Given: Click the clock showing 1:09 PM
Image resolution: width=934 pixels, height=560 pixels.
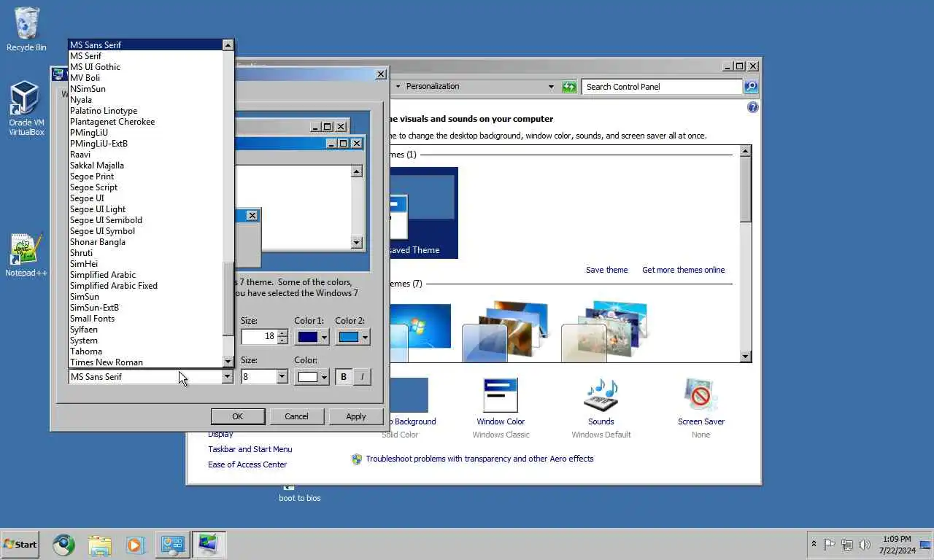Looking at the screenshot, I should coord(897,544).
